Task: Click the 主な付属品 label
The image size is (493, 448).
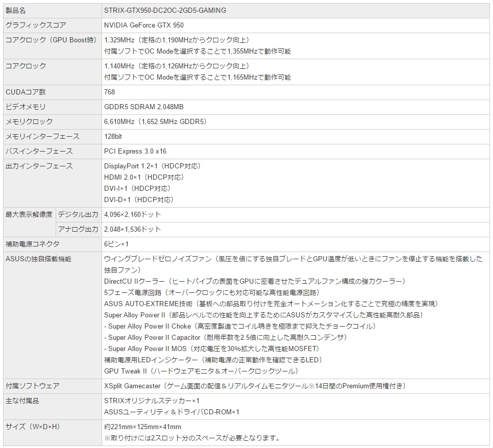Action: tap(22, 401)
